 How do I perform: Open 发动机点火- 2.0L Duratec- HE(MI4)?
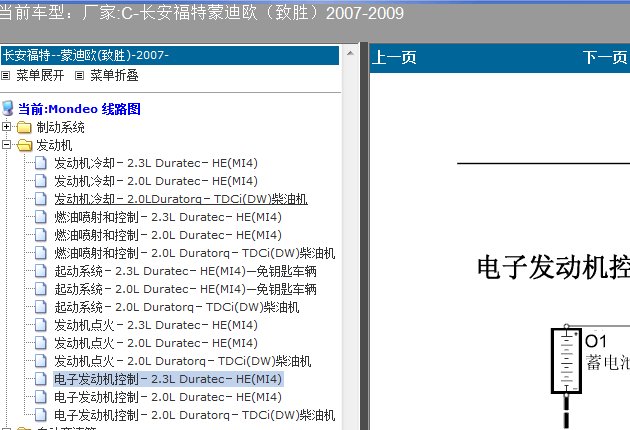[x=156, y=343]
